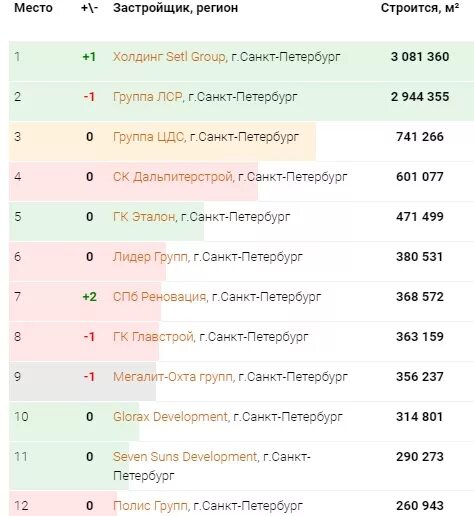This screenshot has width=474, height=516.
Task: Open the Мегалит-Охта групп developer link
Action: pos(173,377)
